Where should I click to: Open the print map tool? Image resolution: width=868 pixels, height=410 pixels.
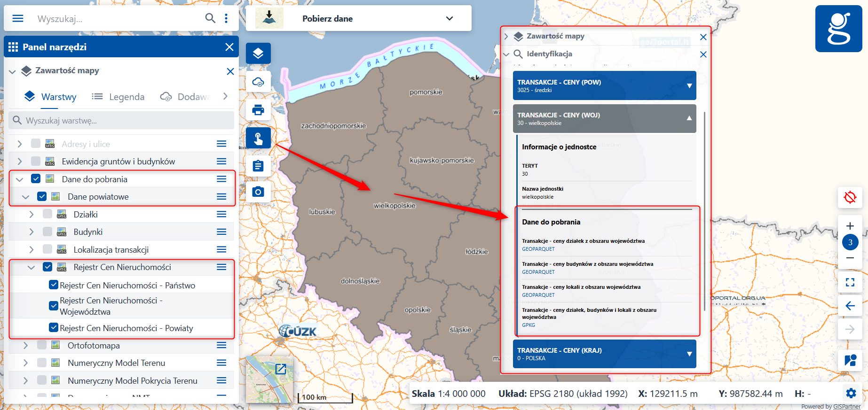coord(258,110)
